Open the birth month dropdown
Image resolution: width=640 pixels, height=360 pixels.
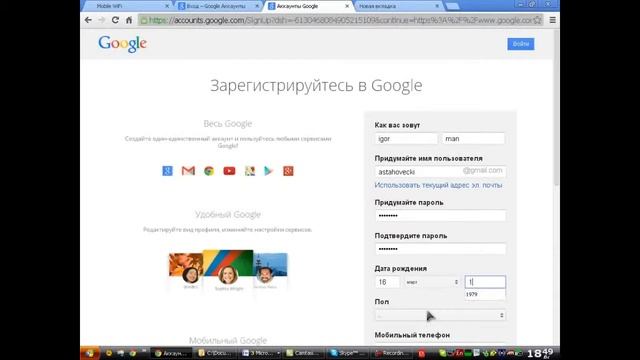432,282
